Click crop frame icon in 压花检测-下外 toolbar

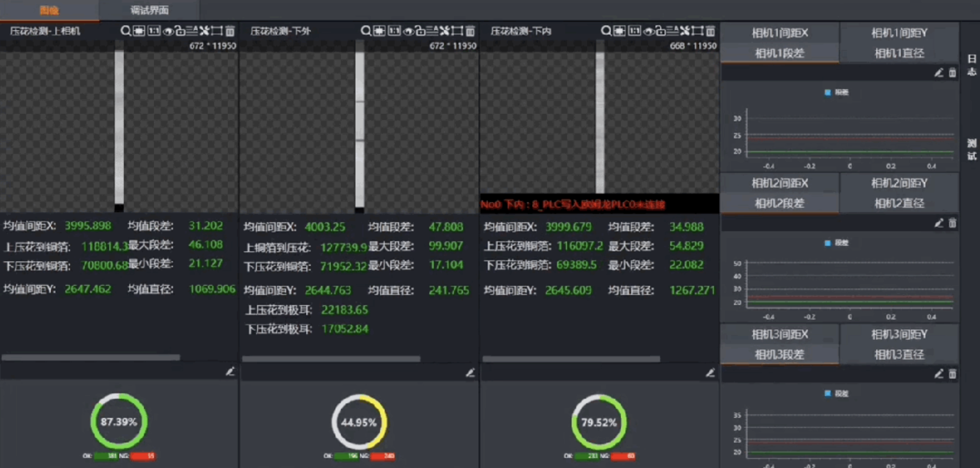tap(457, 31)
